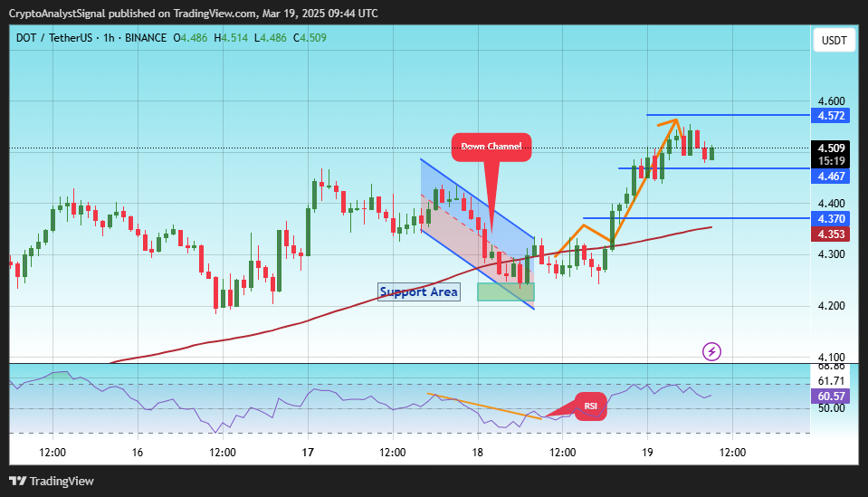Click the 4.600 price axis label
Viewport: 868px width, 497px height.
(832, 101)
